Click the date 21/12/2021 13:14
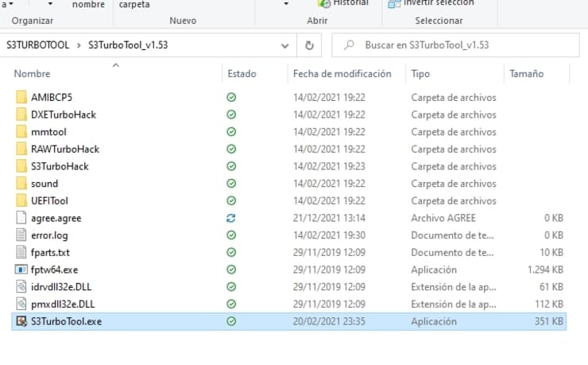Image resolution: width=588 pixels, height=365 pixels. click(x=329, y=218)
